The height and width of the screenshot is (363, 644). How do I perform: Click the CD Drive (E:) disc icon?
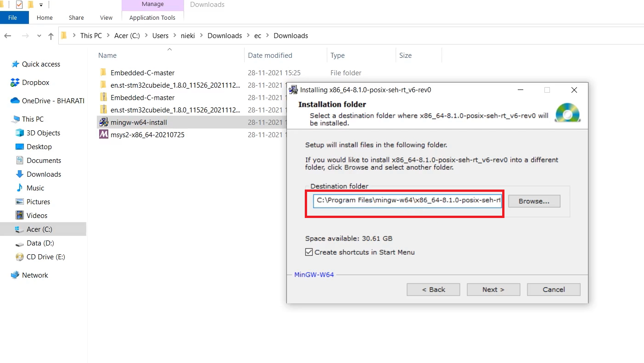coord(19,257)
